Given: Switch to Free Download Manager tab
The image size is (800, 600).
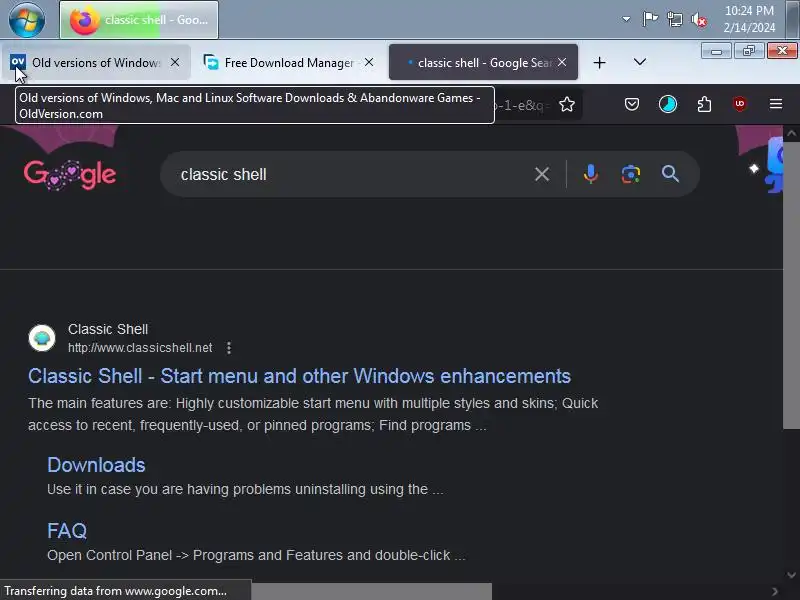Looking at the screenshot, I should point(289,62).
